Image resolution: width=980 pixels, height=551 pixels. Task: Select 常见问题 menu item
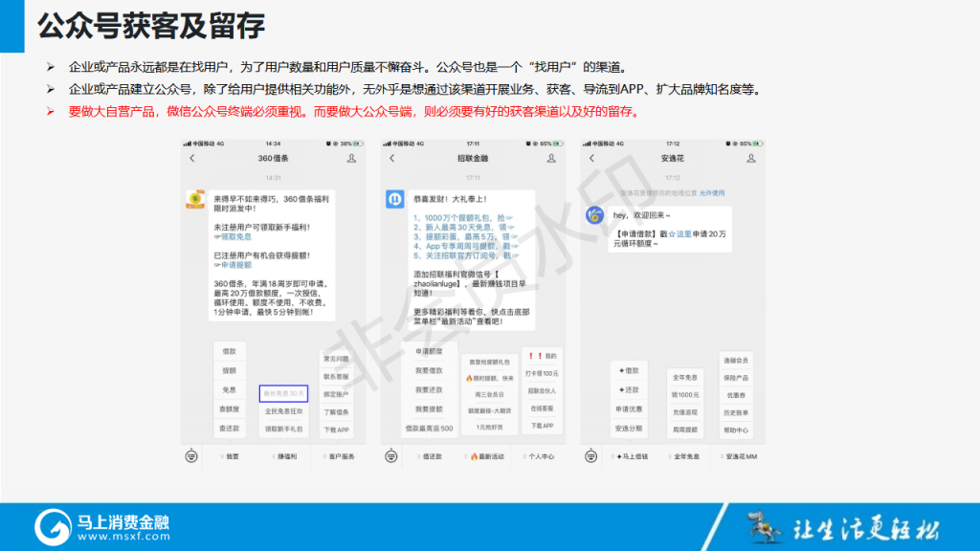click(336, 360)
